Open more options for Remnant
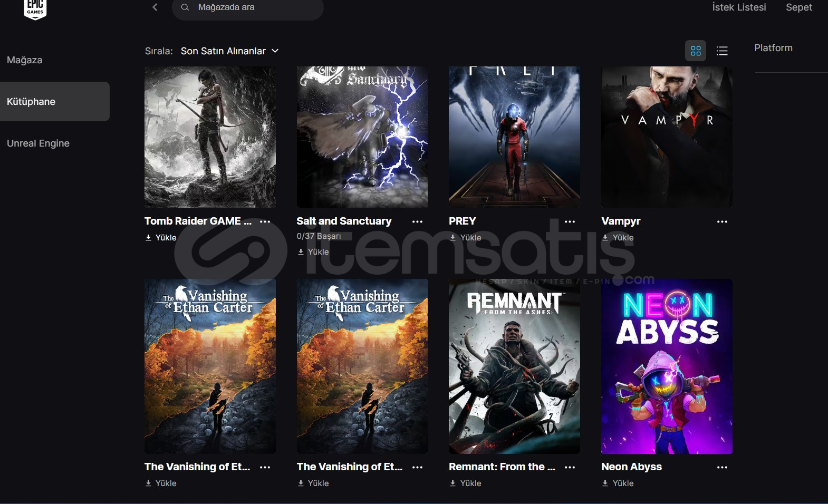This screenshot has width=828, height=504. tap(570, 467)
